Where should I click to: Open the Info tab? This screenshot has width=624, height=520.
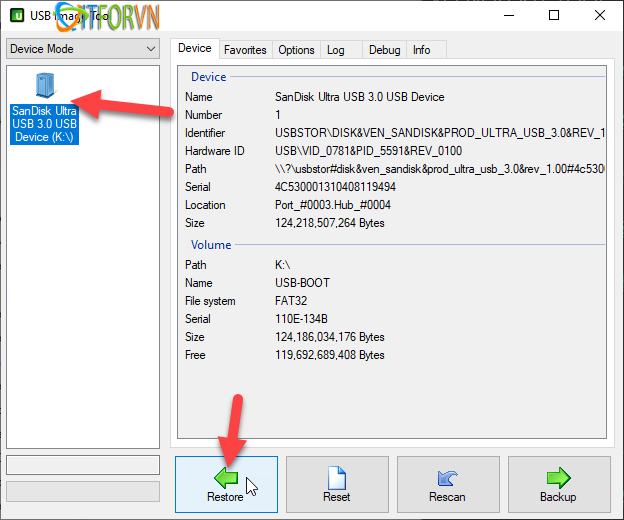tap(422, 49)
